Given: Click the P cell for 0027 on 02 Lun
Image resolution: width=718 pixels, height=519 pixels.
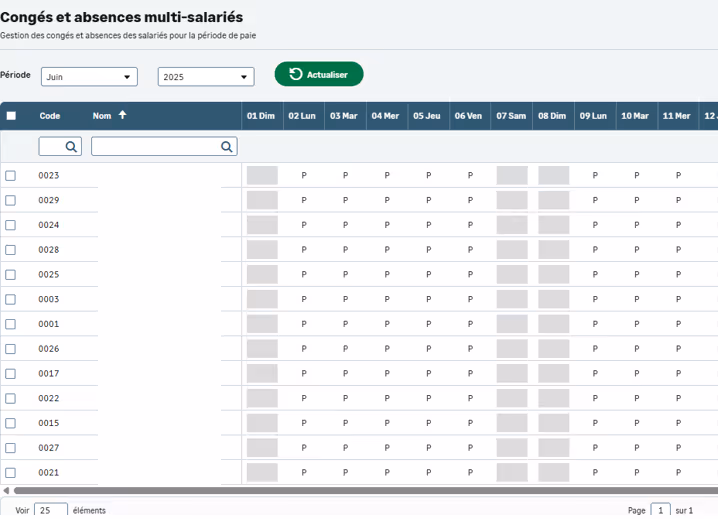Looking at the screenshot, I should tap(304, 448).
